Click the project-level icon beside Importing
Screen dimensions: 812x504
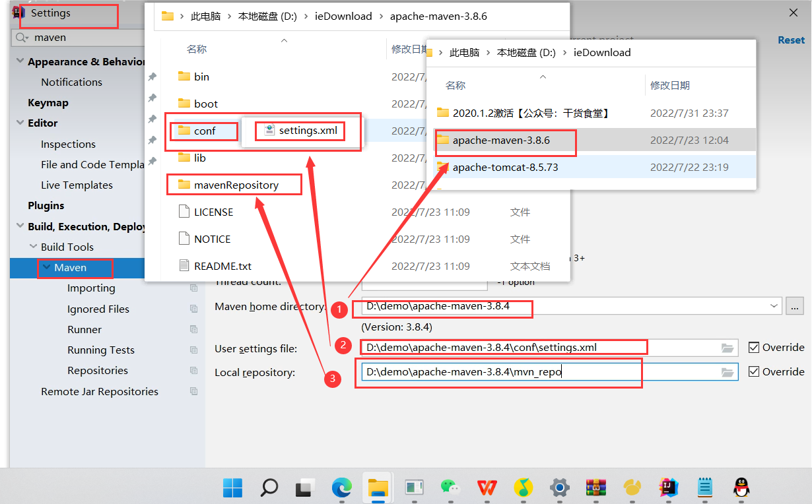click(x=193, y=288)
